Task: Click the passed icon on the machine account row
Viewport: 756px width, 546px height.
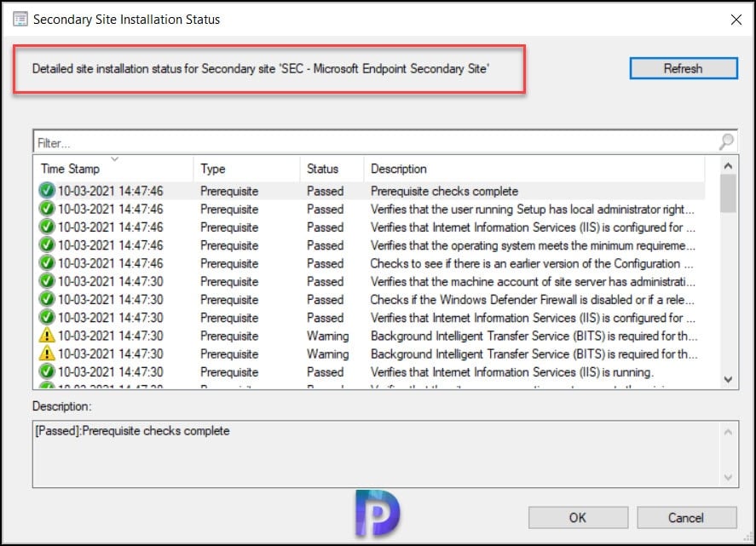Action: click(x=47, y=281)
